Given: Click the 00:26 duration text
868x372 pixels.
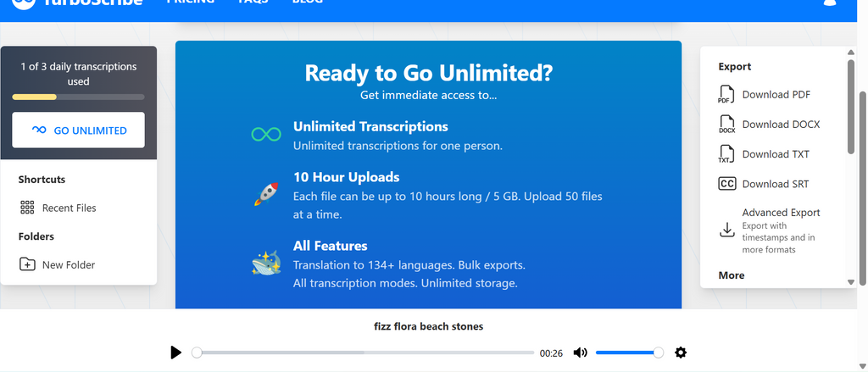Looking at the screenshot, I should pos(551,353).
